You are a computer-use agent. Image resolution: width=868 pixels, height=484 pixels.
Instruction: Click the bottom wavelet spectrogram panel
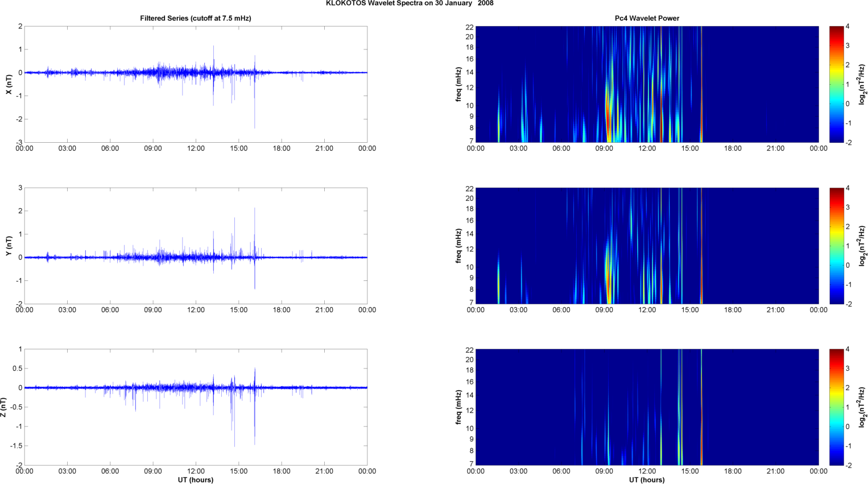647,407
